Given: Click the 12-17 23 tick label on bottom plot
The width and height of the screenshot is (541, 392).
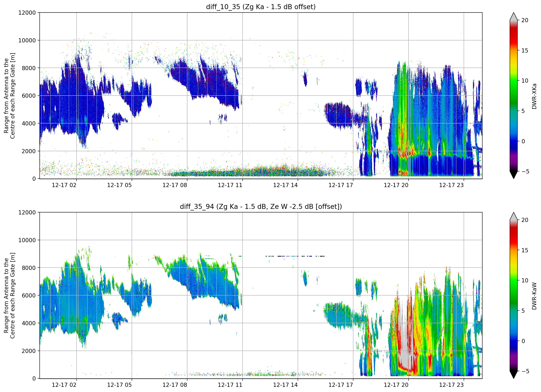Looking at the screenshot, I should [x=451, y=385].
